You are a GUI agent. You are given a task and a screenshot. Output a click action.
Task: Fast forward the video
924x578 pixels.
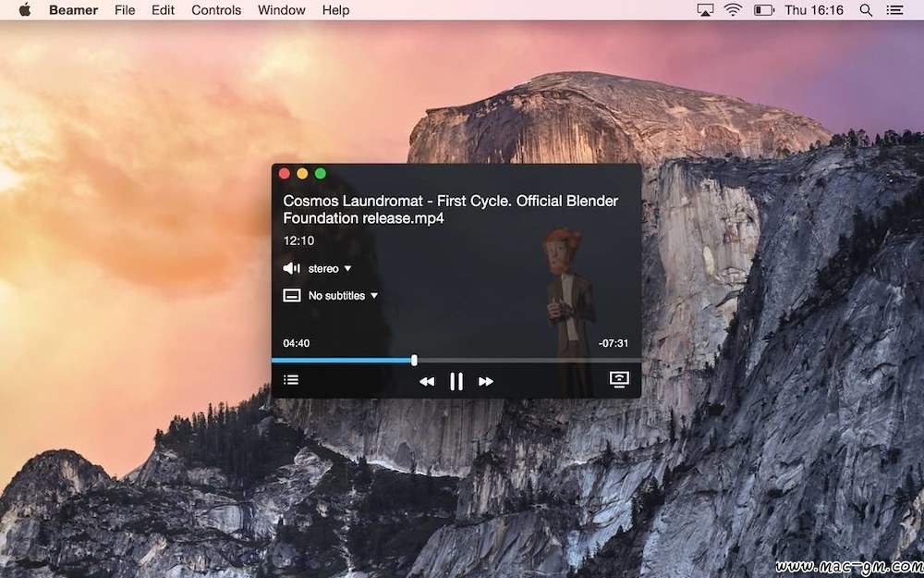point(486,382)
